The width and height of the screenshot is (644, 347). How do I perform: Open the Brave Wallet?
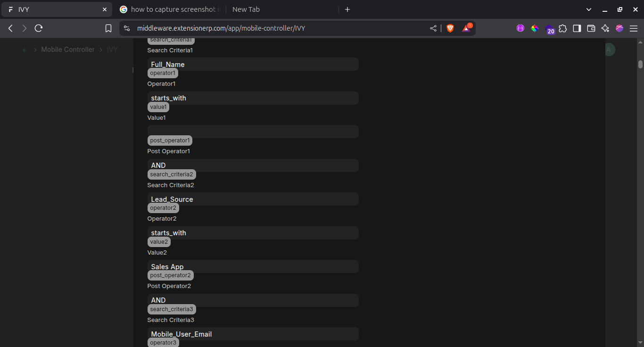tap(591, 28)
